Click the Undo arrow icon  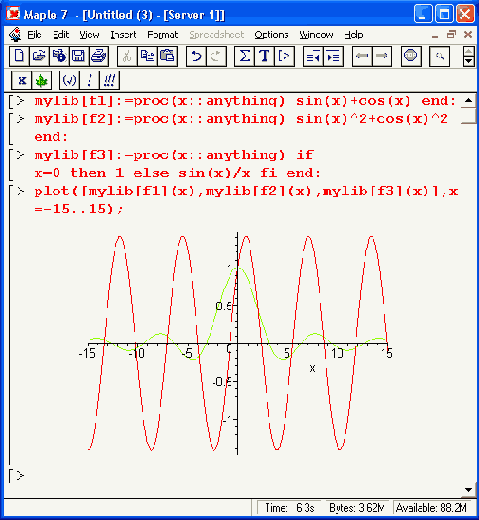click(196, 56)
